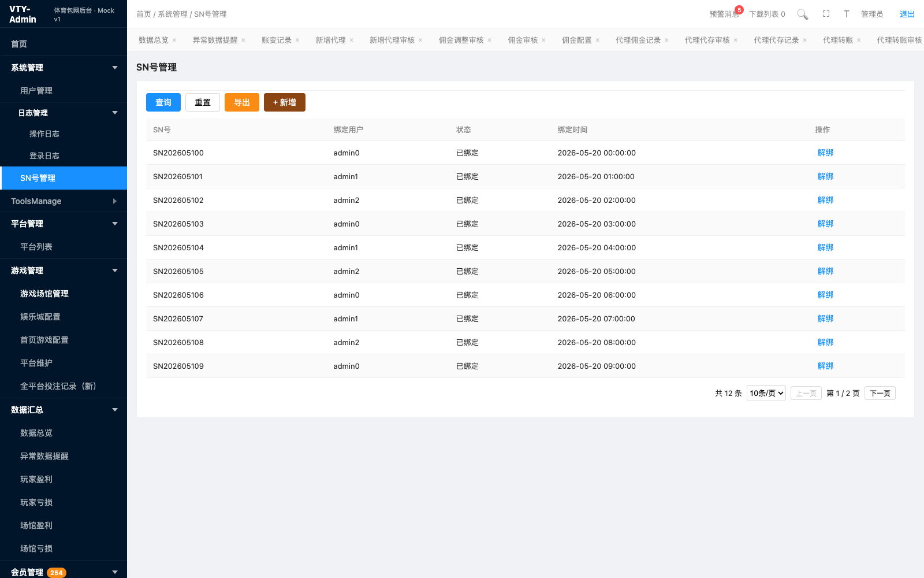
Task: Click the VTY-Admin logo
Action: click(x=23, y=14)
